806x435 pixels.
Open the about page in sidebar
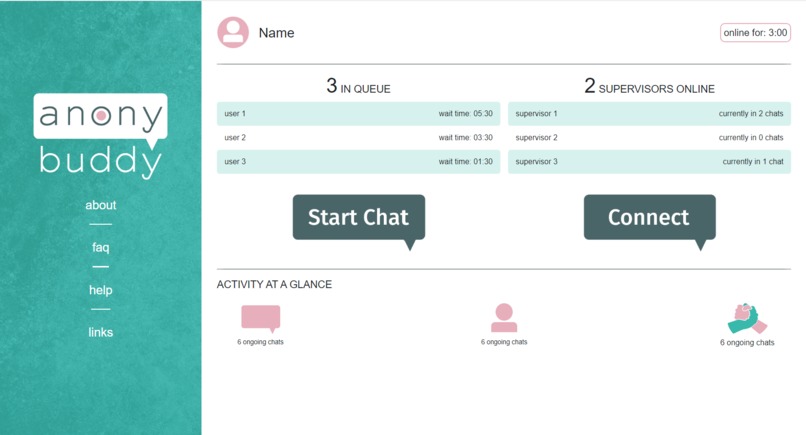coord(101,205)
